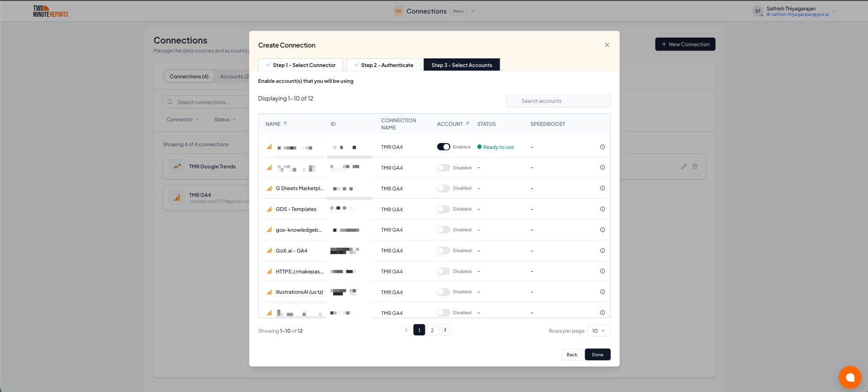Go to next page arrow in pagination
This screenshot has width=868, height=392.
click(445, 330)
